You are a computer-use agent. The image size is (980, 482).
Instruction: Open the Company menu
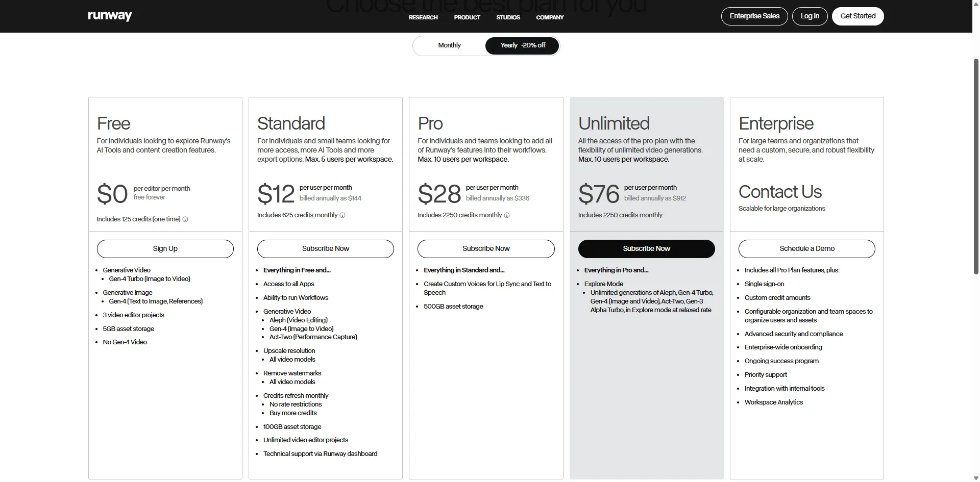(550, 17)
